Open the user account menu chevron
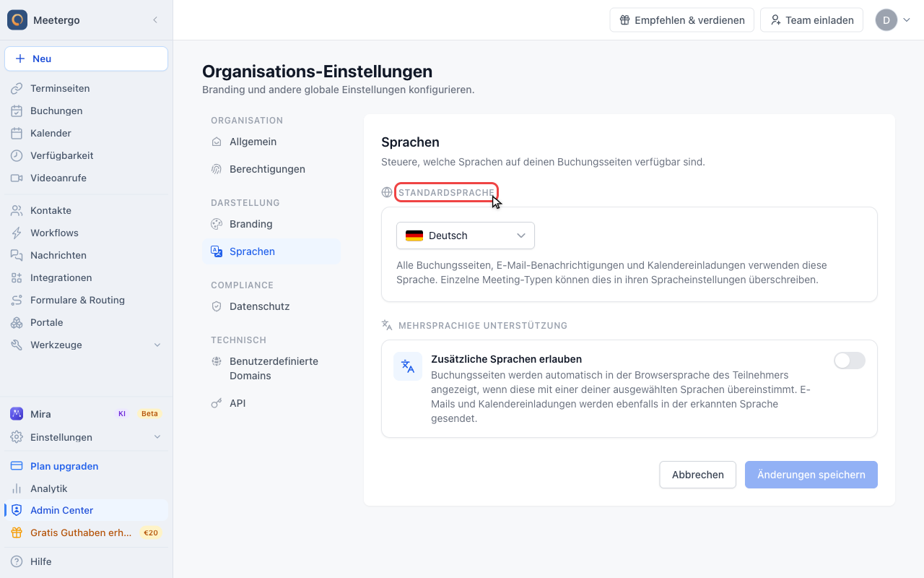Image resolution: width=924 pixels, height=578 pixels. 907,20
